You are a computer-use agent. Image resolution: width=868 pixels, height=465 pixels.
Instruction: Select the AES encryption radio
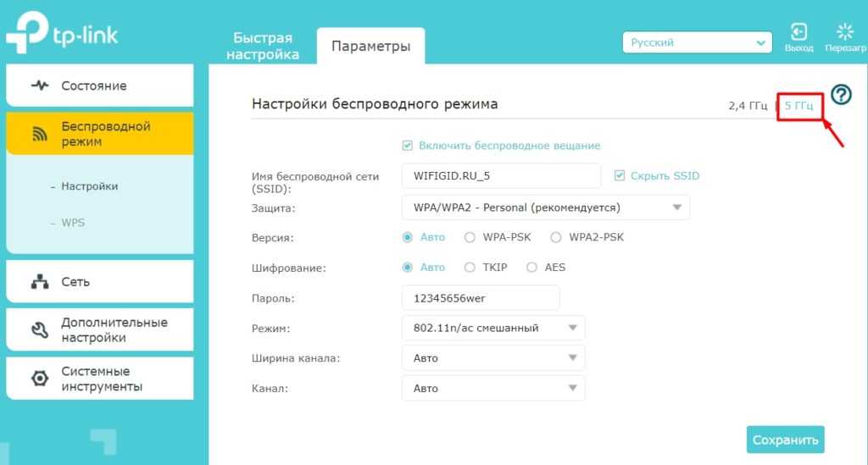click(x=531, y=268)
